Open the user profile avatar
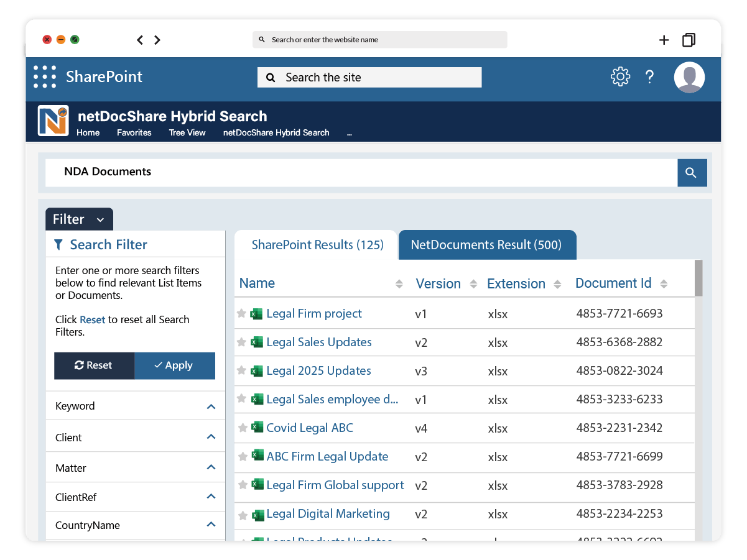The width and height of the screenshot is (747, 560). click(x=689, y=78)
